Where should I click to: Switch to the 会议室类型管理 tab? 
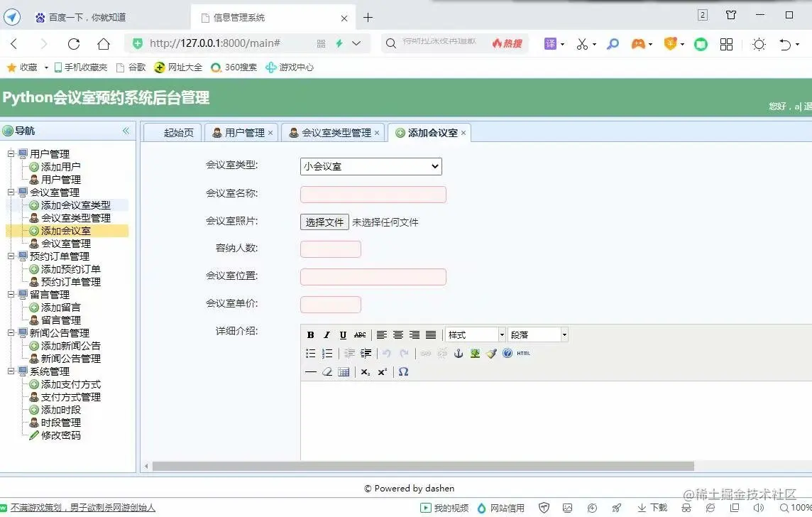click(x=334, y=133)
